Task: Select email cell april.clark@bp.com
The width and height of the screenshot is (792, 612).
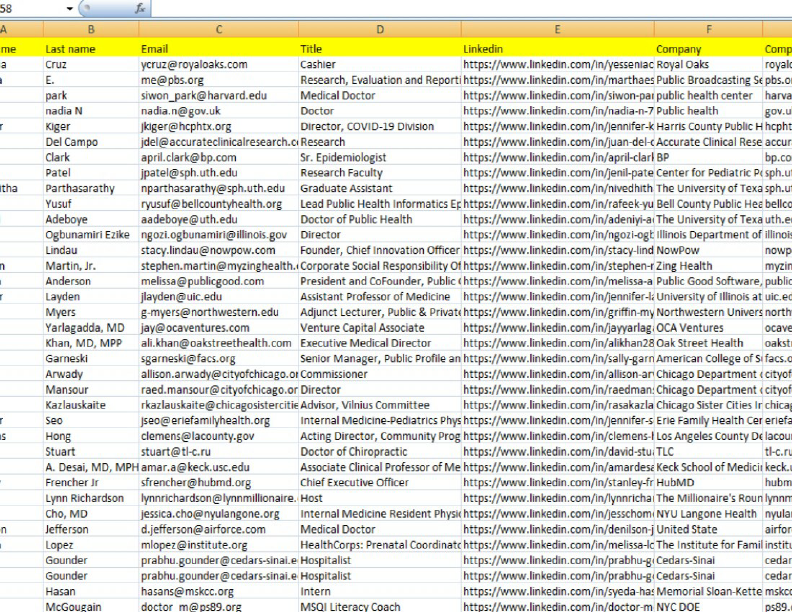Action: (x=219, y=158)
